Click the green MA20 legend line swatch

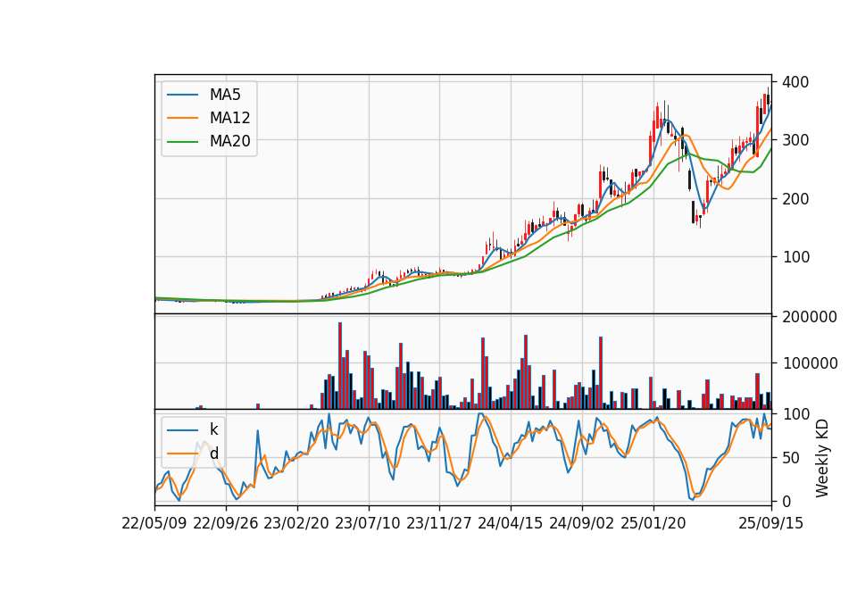182,142
